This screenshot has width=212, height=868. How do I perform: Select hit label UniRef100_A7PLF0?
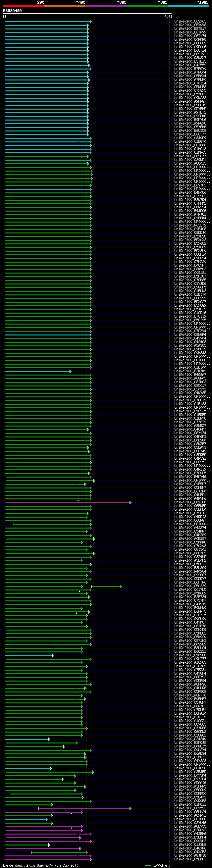pos(190,80)
